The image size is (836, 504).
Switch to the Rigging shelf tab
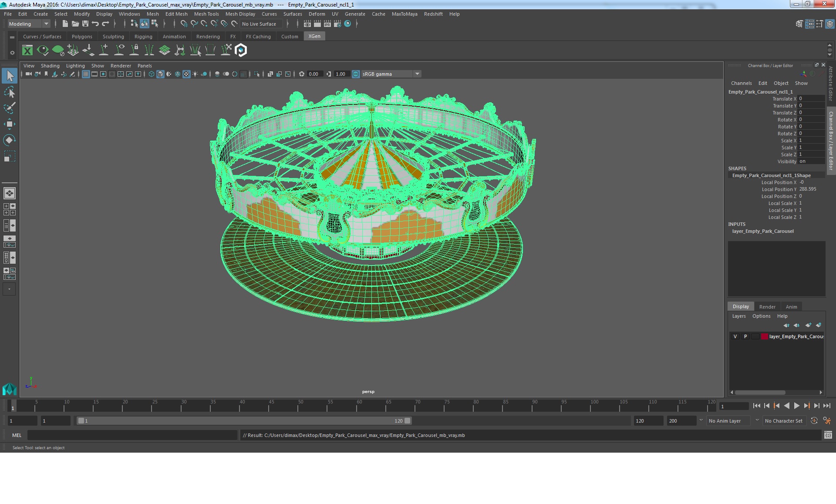click(x=143, y=37)
